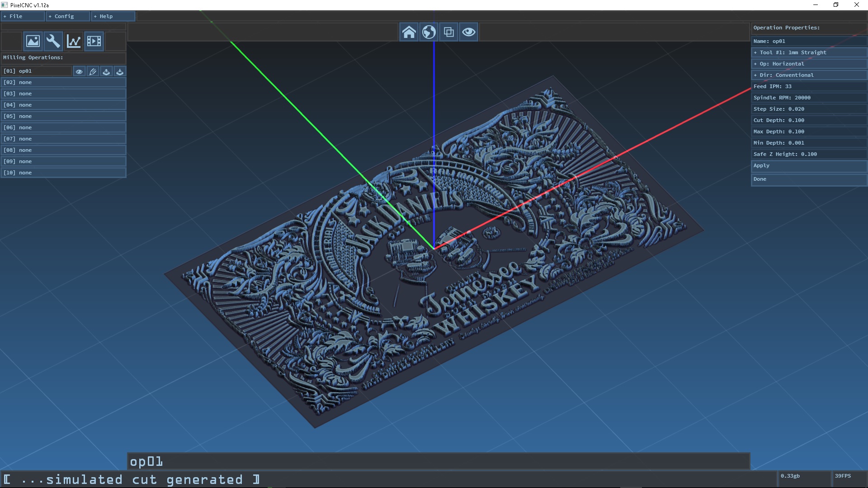Click the Cut Depth: 0.100 field
This screenshot has height=488, width=868.
coord(809,120)
